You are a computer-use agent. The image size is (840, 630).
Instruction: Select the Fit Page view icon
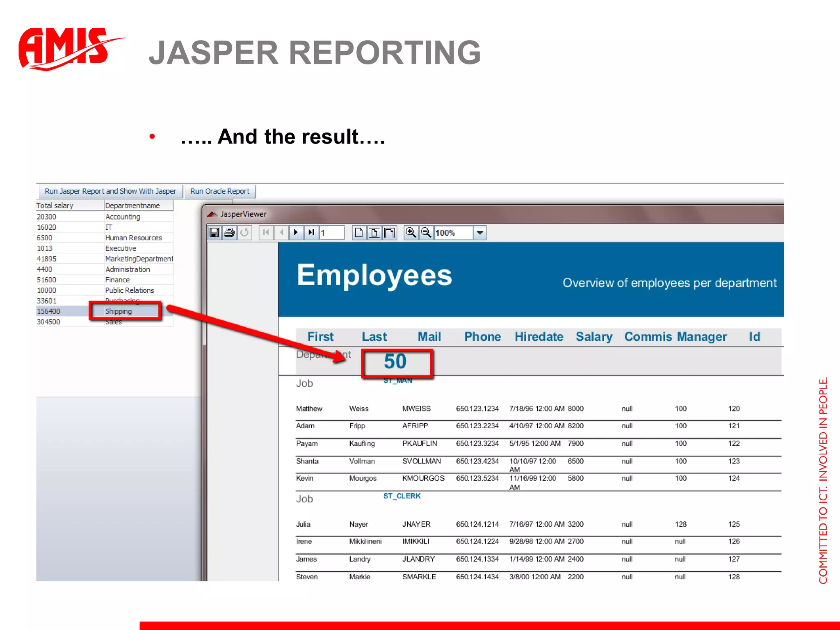pos(374,233)
